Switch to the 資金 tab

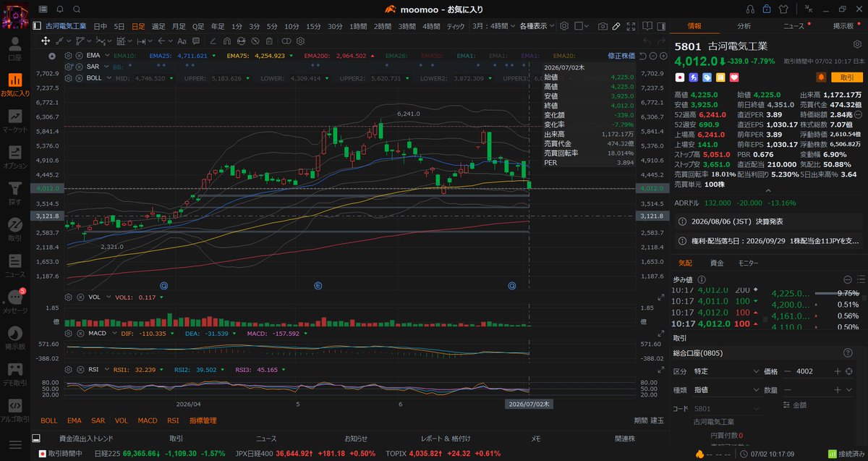(x=717, y=263)
